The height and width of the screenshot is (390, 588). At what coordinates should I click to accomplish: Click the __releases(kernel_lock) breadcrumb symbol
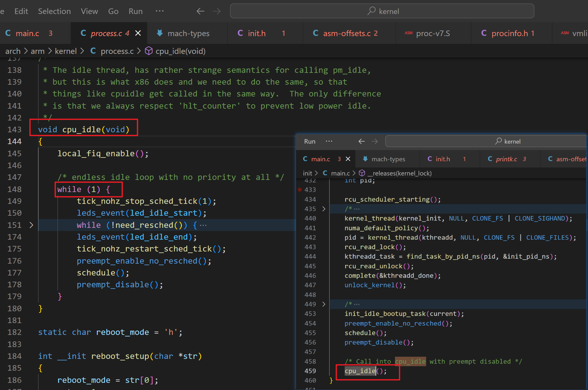coord(399,173)
